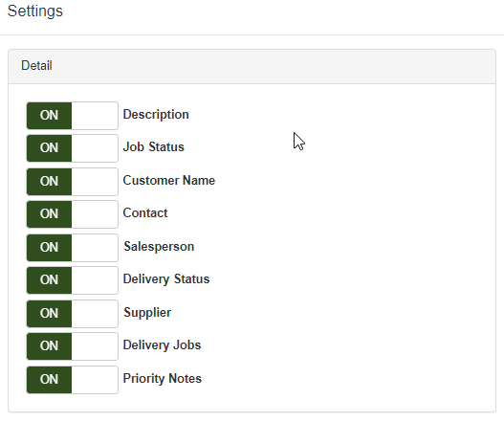Select the Delivery Status text label
This screenshot has height=422, width=504.
click(x=166, y=279)
